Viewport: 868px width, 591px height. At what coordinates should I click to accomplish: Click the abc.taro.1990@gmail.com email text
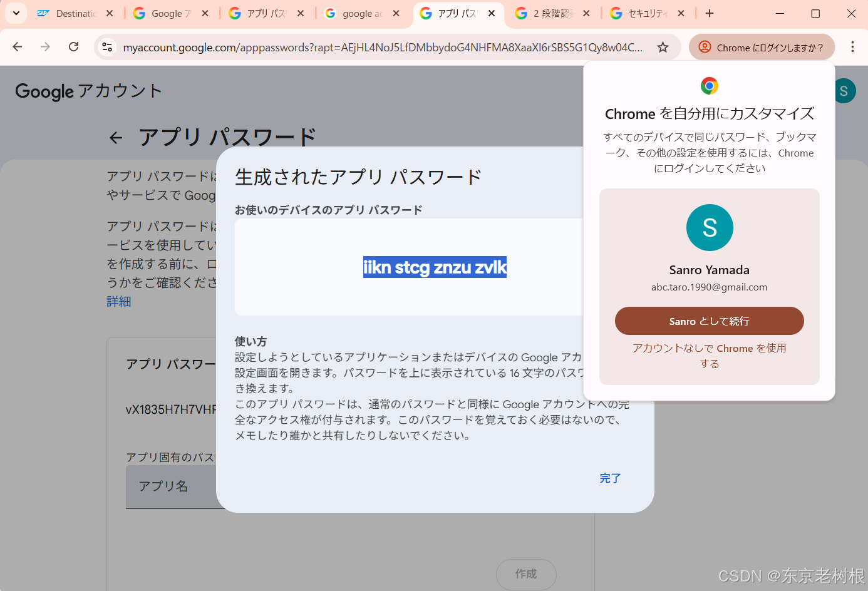pos(710,287)
